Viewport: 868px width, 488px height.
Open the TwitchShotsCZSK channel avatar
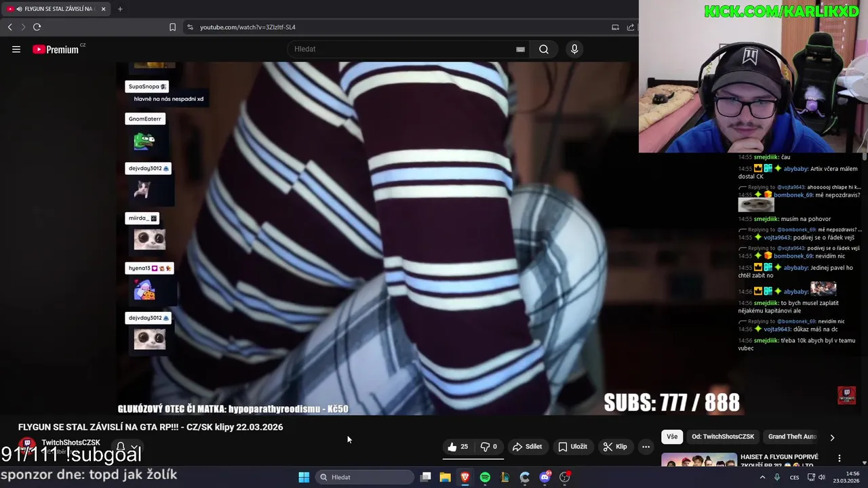[x=27, y=445]
